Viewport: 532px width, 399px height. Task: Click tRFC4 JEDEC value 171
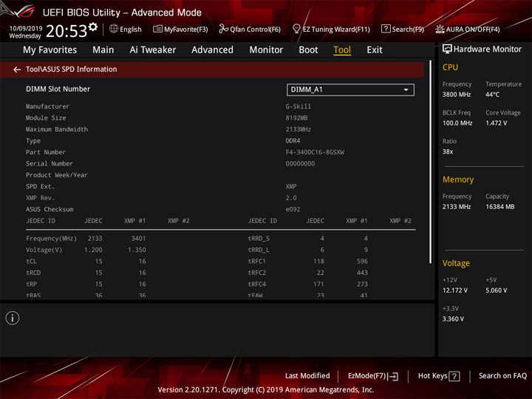[318, 284]
